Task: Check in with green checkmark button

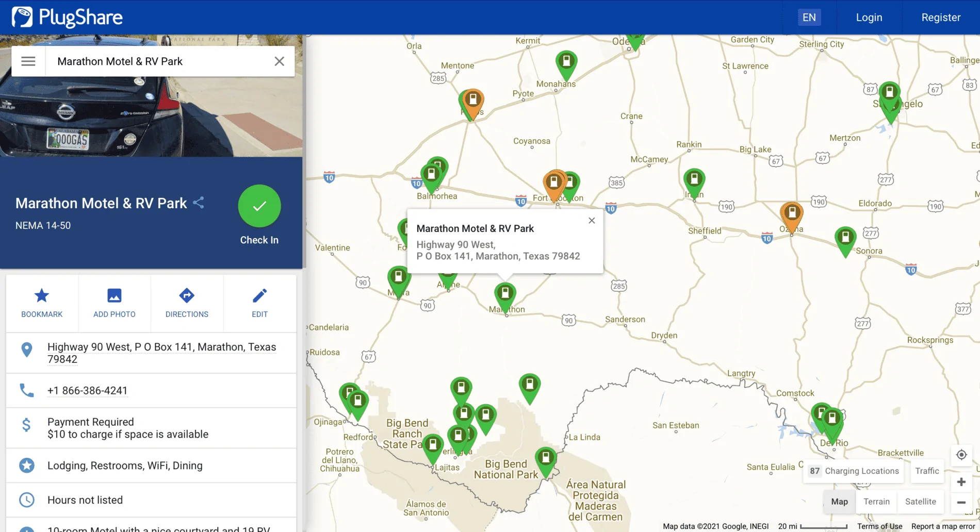Action: tap(259, 206)
